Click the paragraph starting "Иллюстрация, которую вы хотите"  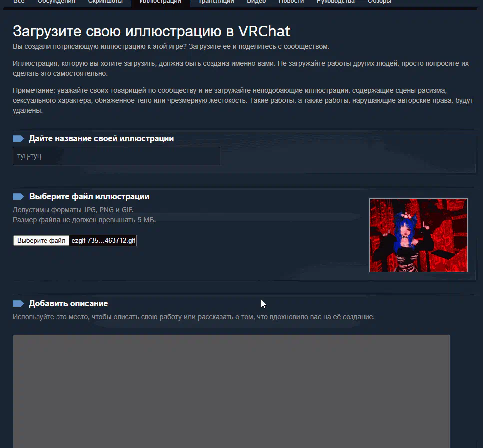click(241, 68)
